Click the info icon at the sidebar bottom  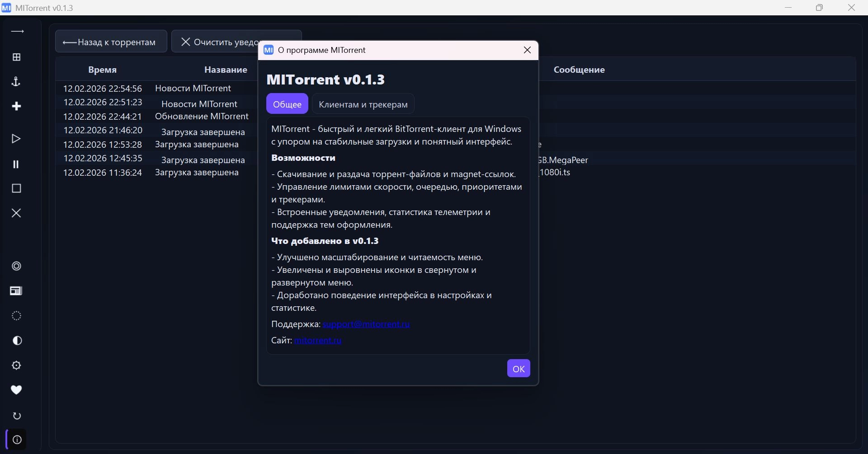tap(17, 440)
